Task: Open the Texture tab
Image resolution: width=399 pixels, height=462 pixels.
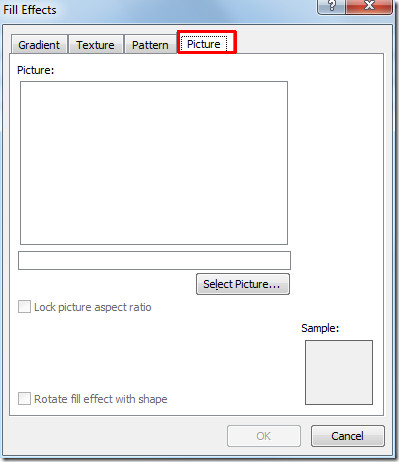Action: (96, 44)
